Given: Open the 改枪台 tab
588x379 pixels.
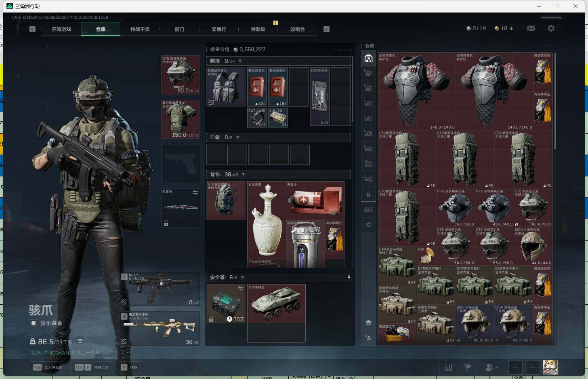Looking at the screenshot, I should point(297,29).
